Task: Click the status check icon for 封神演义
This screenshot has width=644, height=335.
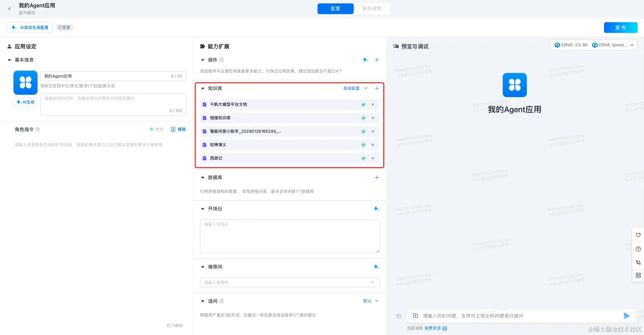Action: pyautogui.click(x=363, y=145)
